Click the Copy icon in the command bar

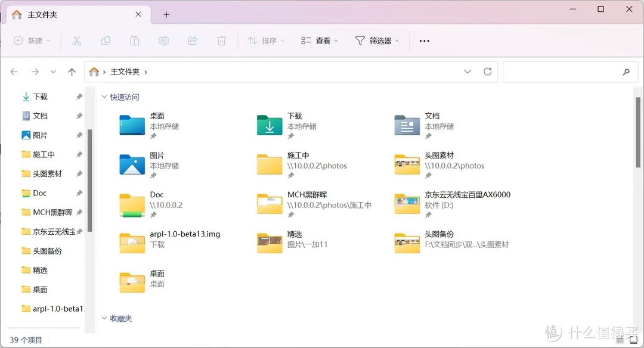pos(105,40)
